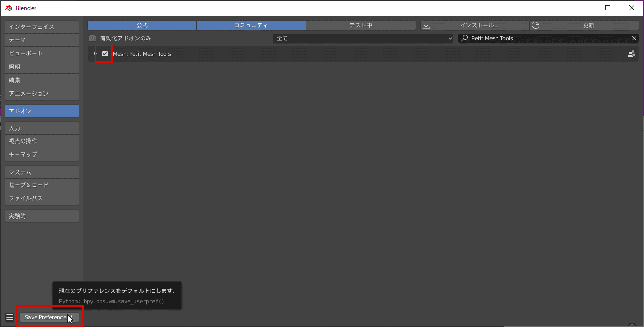The width and height of the screenshot is (644, 327).
Task: Click the magnifier icon in search field
Action: click(x=465, y=38)
